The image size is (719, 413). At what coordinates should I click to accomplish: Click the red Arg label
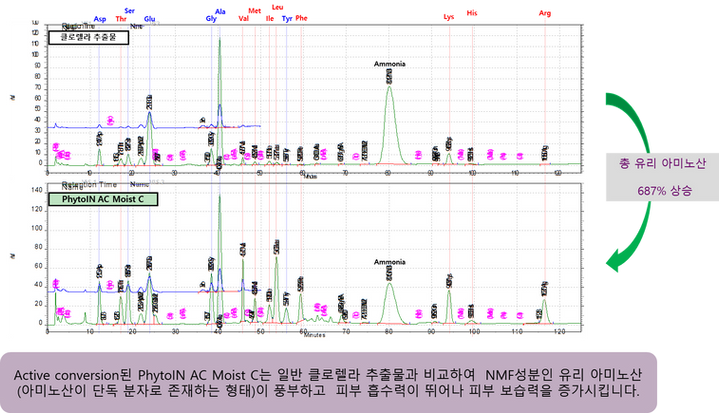pyautogui.click(x=545, y=13)
